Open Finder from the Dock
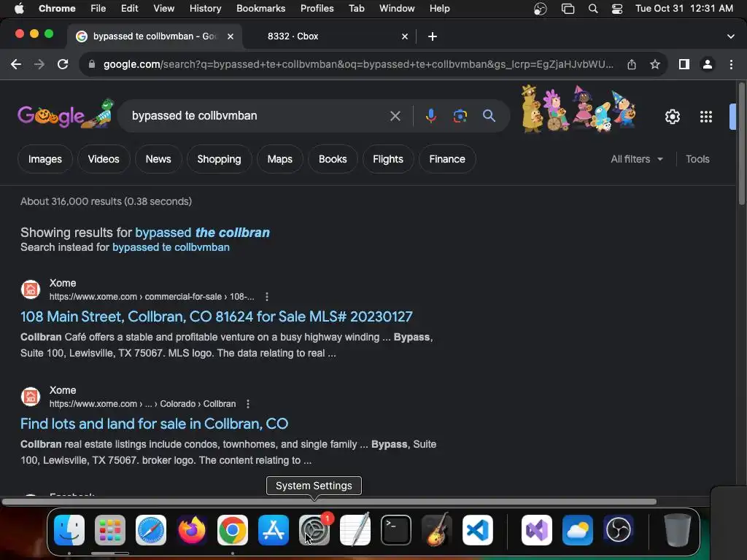The height and width of the screenshot is (560, 747). click(69, 529)
